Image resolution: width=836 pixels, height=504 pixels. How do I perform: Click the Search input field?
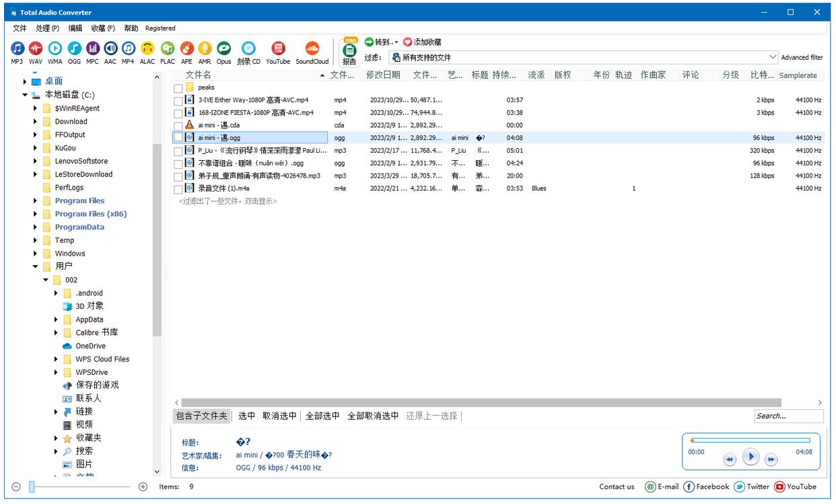pos(779,416)
